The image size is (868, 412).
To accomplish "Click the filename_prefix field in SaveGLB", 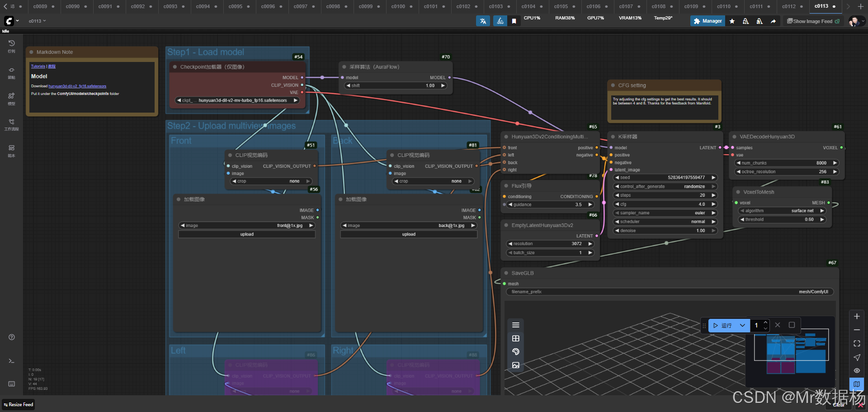I will tap(670, 292).
